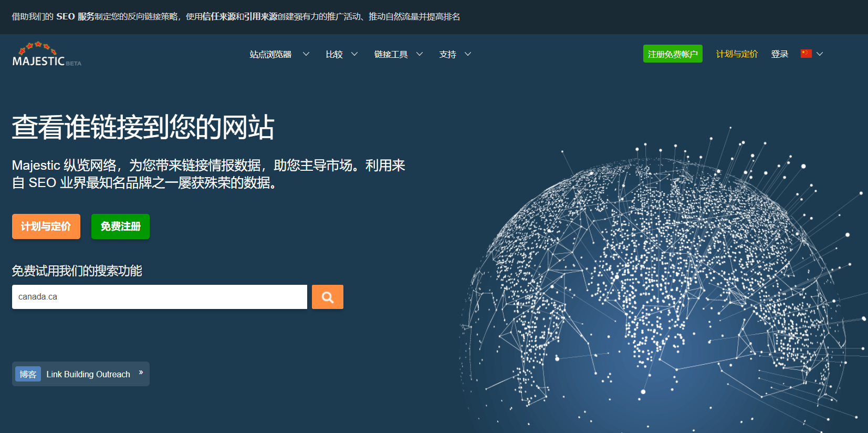Expand the 比较 menu chevron
Screen dimensions: 868x433
pyautogui.click(x=354, y=54)
